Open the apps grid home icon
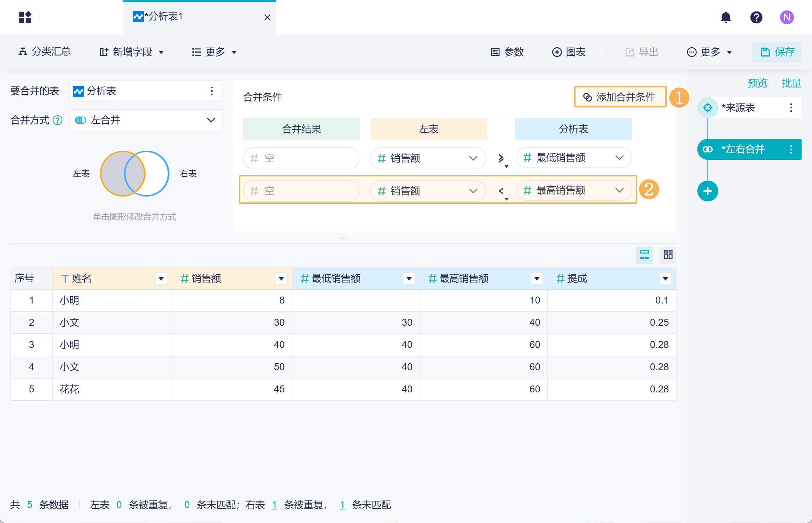The width and height of the screenshot is (812, 523). click(x=25, y=17)
